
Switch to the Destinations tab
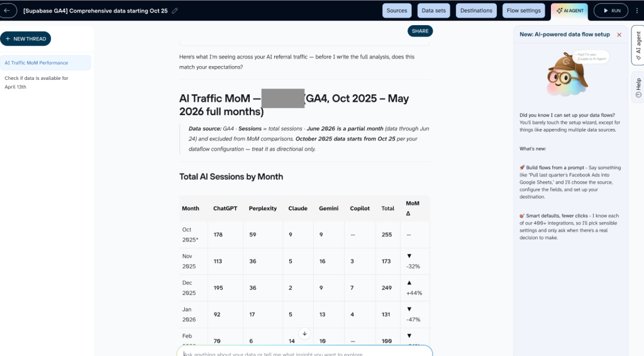(x=476, y=11)
